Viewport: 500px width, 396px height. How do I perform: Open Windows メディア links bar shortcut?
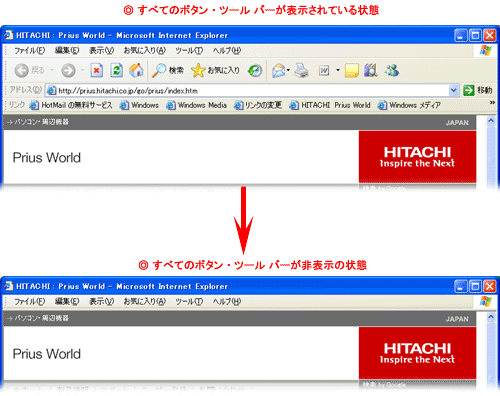click(x=409, y=105)
